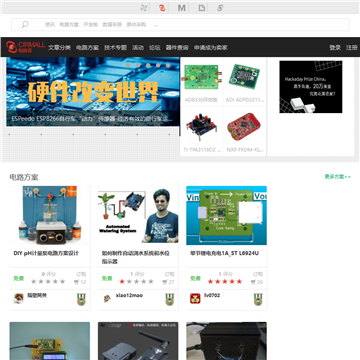Screen dimensions: 360x360
Task: Click the 注册 register link
Action: pos(351,48)
